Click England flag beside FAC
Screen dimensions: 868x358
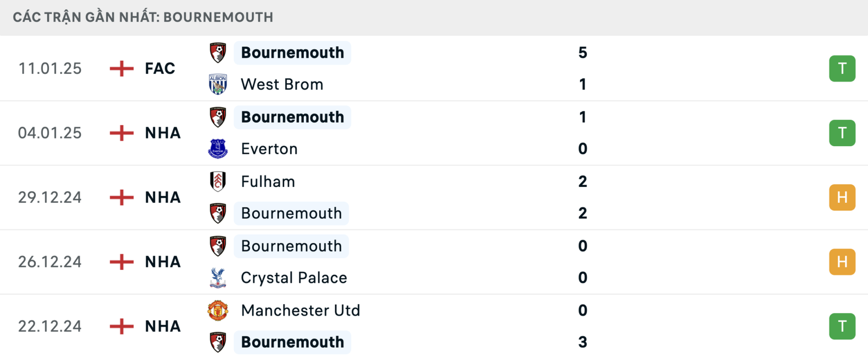pos(122,68)
